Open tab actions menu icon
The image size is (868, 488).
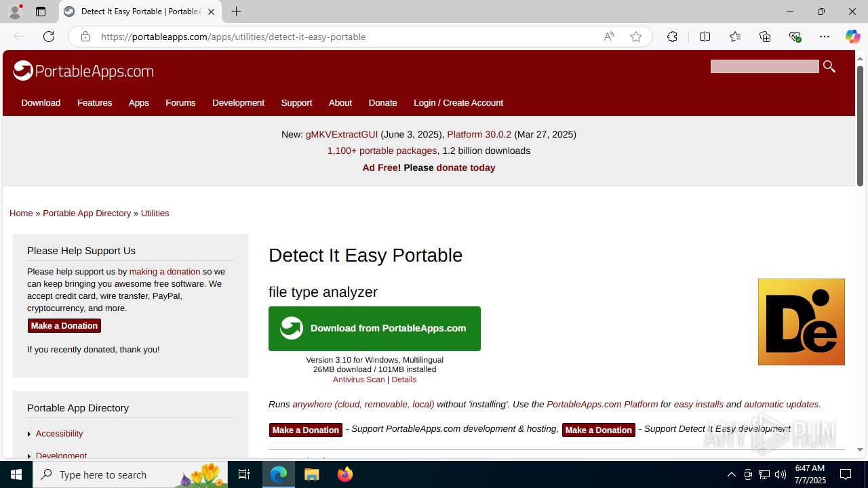tap(41, 12)
